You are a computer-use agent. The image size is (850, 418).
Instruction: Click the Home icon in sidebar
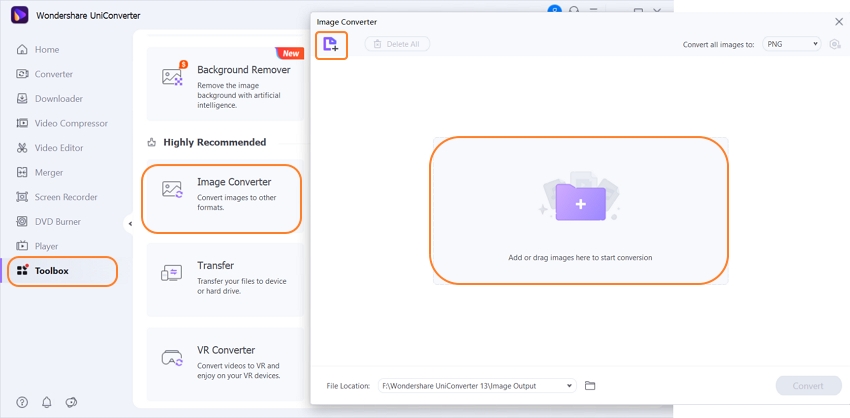click(22, 49)
